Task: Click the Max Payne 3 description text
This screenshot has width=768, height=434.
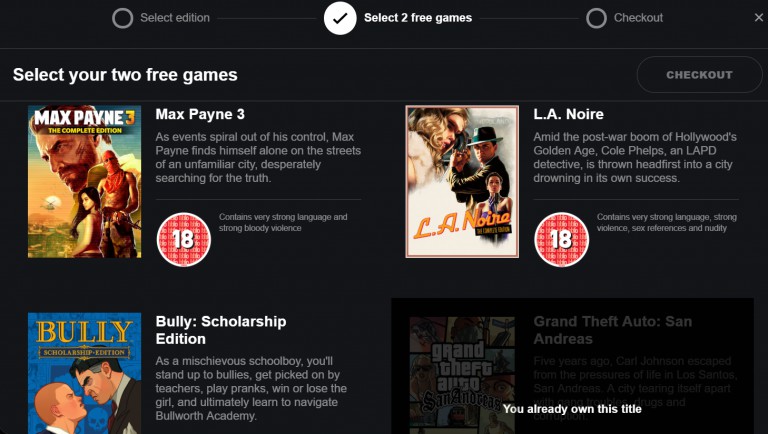Action: 258,157
